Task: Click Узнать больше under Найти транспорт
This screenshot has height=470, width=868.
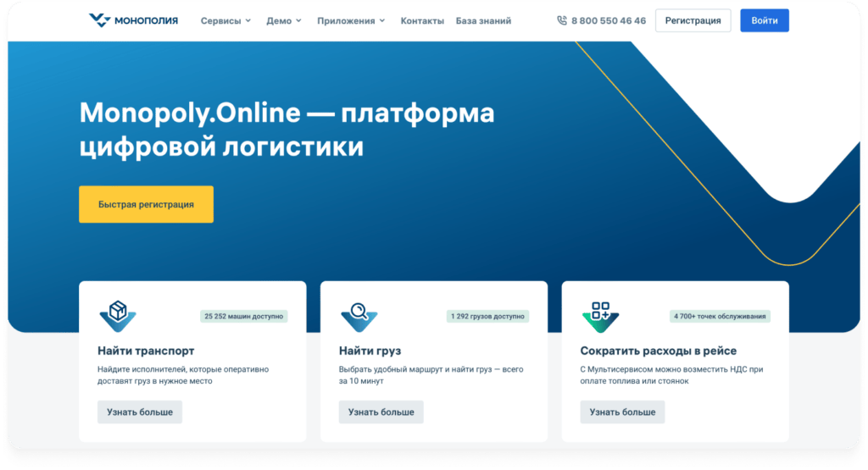Action: pyautogui.click(x=140, y=412)
